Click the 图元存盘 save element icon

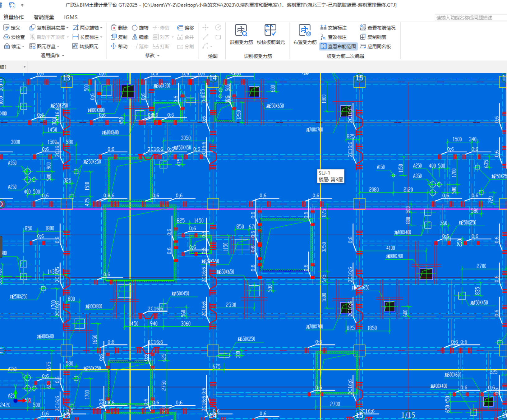(32, 46)
